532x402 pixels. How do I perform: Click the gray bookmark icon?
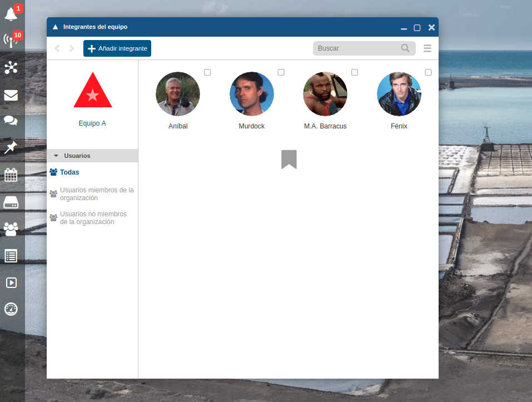point(289,160)
